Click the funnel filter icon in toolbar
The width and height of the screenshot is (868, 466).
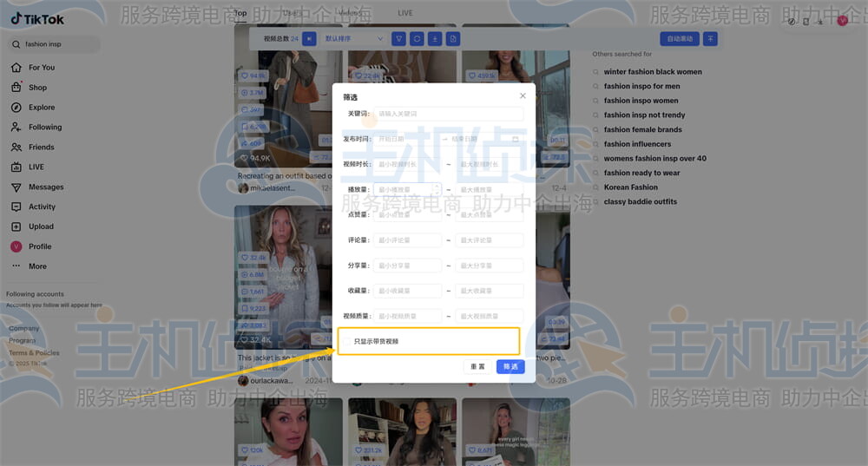398,39
